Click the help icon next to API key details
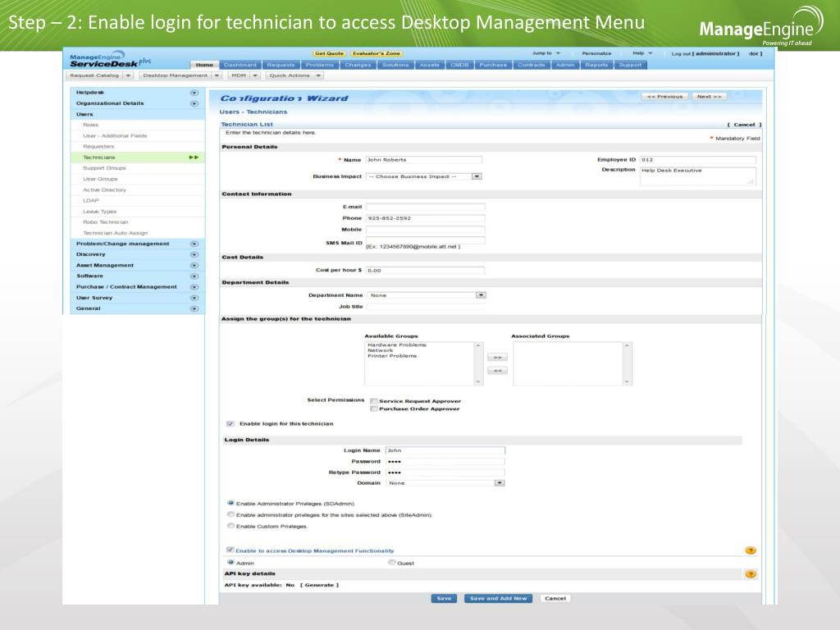 750,574
